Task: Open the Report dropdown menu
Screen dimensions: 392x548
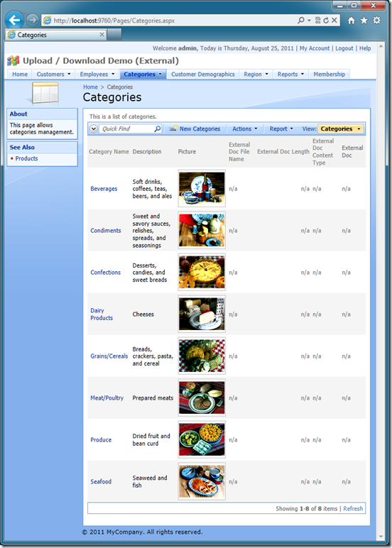Action: click(x=281, y=129)
